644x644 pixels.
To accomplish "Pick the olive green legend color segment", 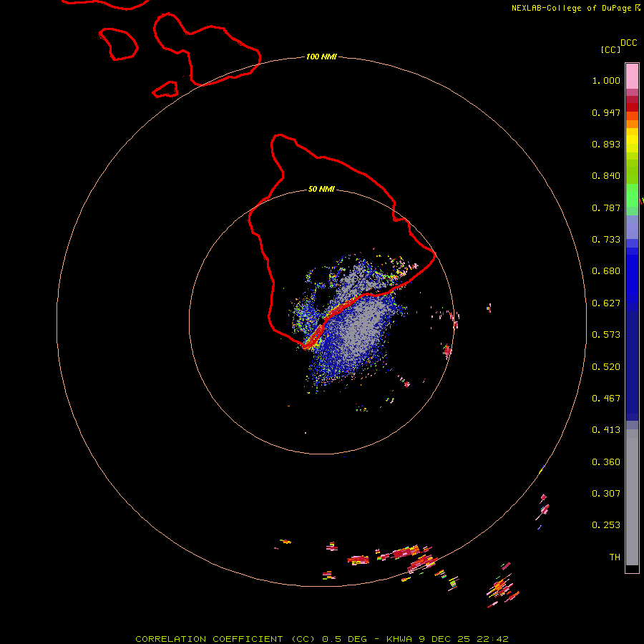I will (x=632, y=171).
